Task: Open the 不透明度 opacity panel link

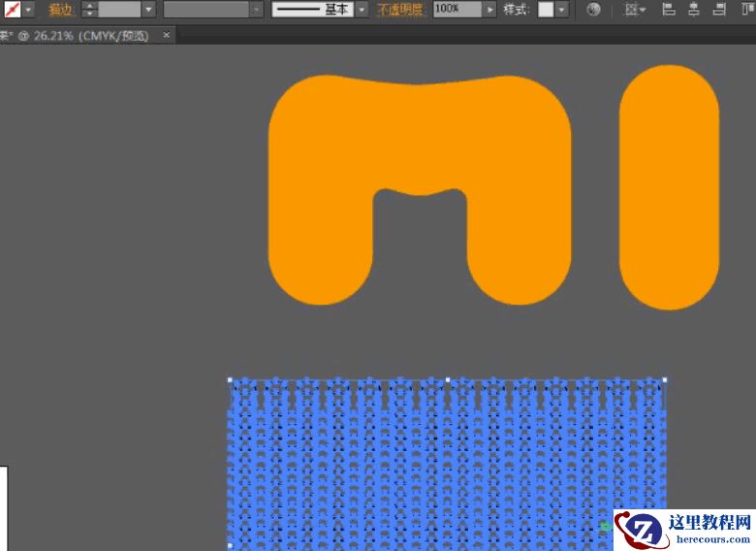Action: (401, 10)
